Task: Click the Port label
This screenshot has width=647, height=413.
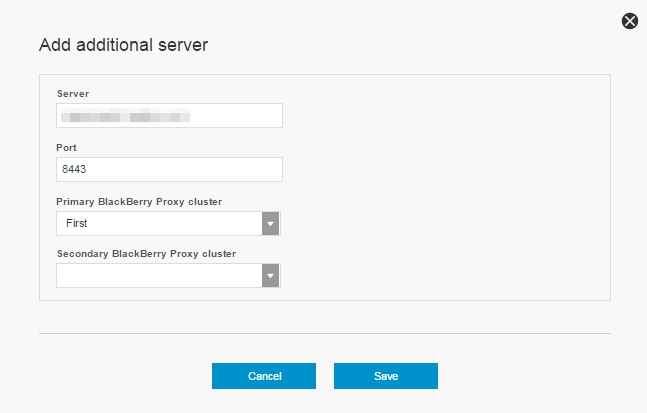Action: (x=67, y=147)
